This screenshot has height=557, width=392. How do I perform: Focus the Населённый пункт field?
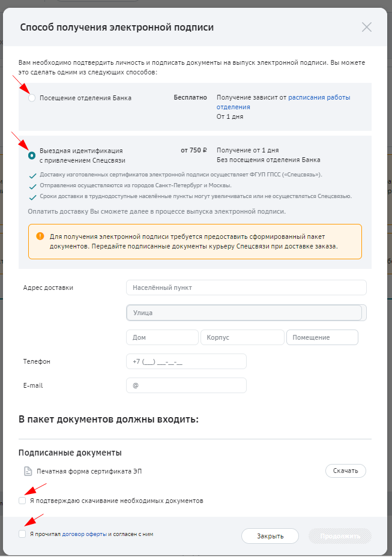246,288
